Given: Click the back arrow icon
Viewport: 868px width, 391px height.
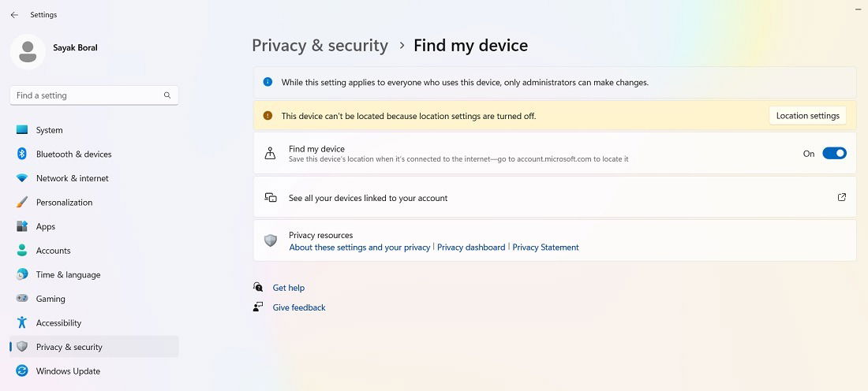Looking at the screenshot, I should pos(14,15).
